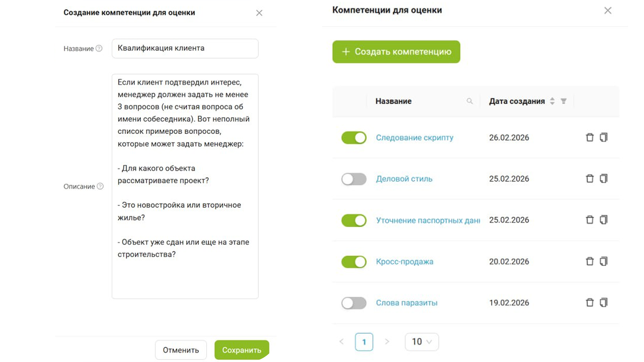Disable the Следование скрипту toggle
The image size is (644, 362).
click(354, 138)
